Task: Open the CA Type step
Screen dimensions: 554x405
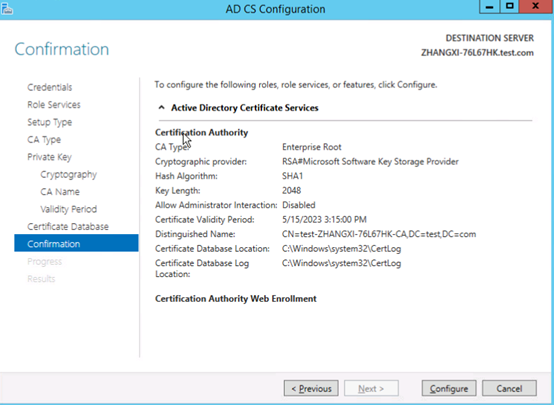Action: pyautogui.click(x=44, y=140)
